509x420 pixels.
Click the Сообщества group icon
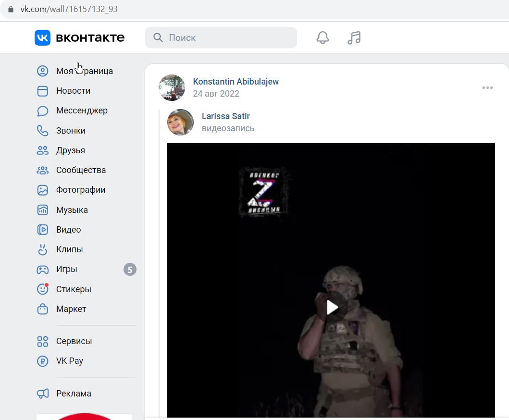point(42,170)
